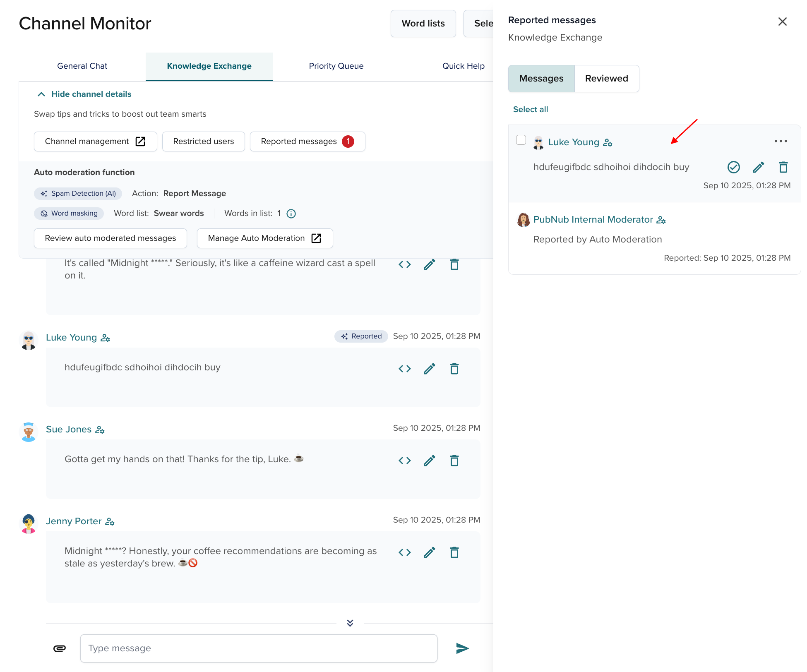Expand older messages with the double chevron
807x672 pixels.
(350, 623)
